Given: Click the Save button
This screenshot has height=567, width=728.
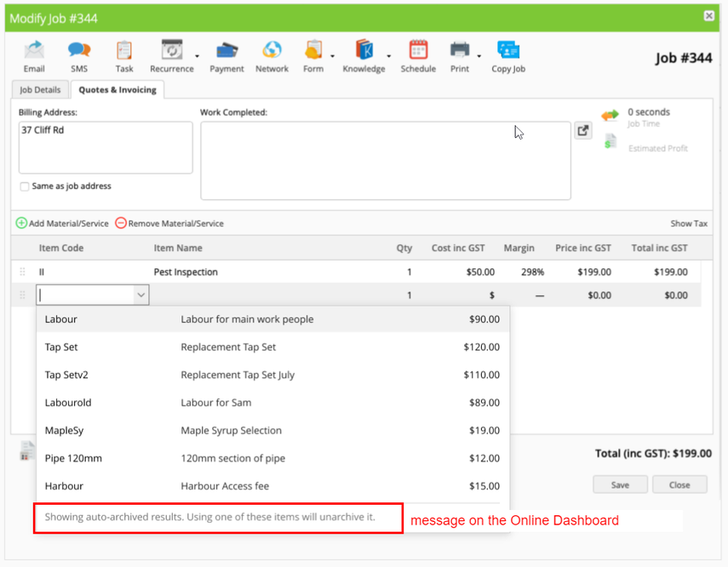Looking at the screenshot, I should [x=620, y=484].
